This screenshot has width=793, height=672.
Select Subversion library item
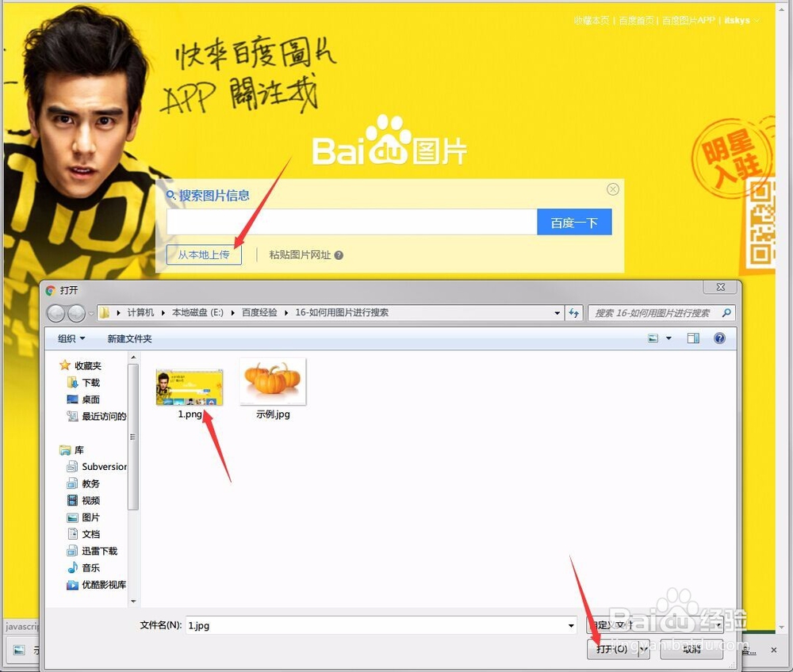pos(97,466)
